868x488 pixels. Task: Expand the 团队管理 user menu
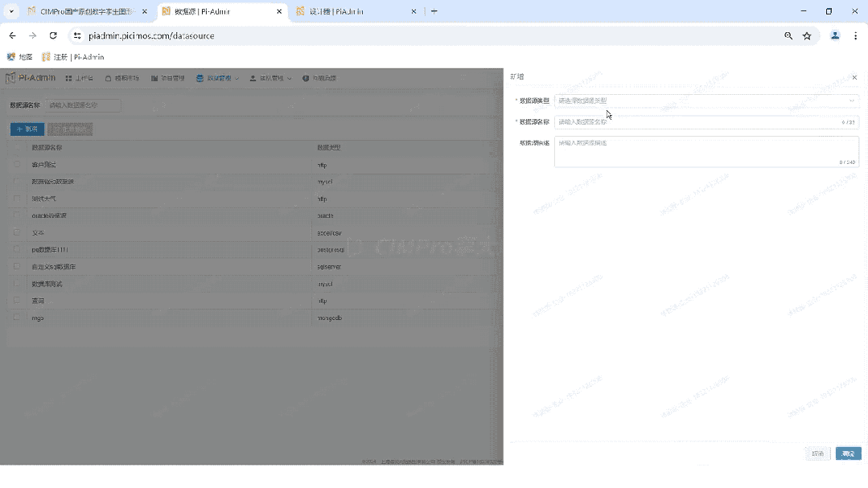pos(270,79)
